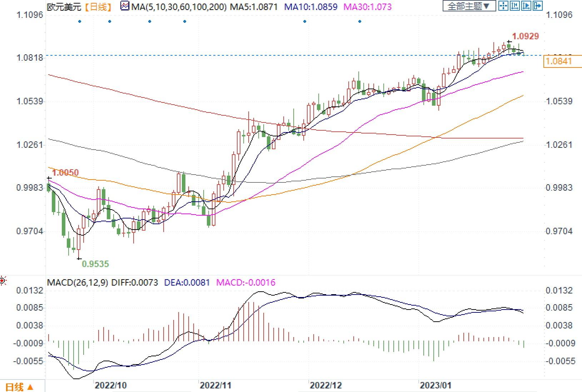Viewport: 582px width, 392px height.
Task: Click the last blue event dot near 2022/12
Action: coord(359,21)
